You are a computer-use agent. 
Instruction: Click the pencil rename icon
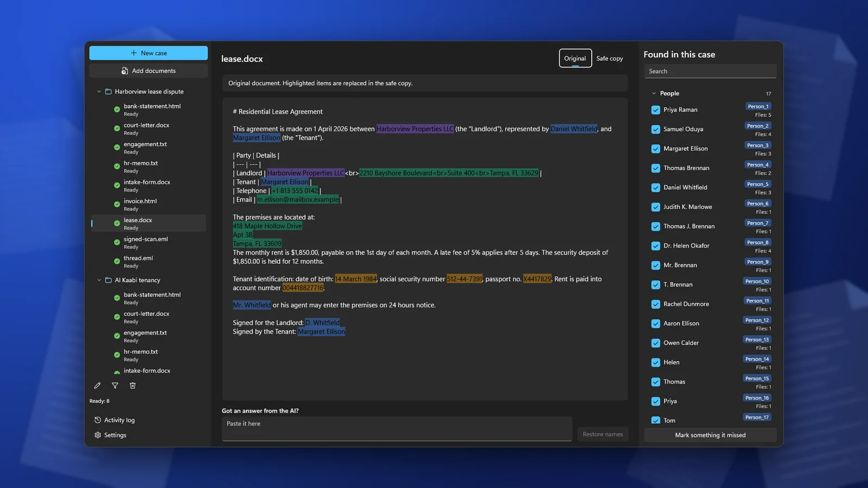coord(98,386)
